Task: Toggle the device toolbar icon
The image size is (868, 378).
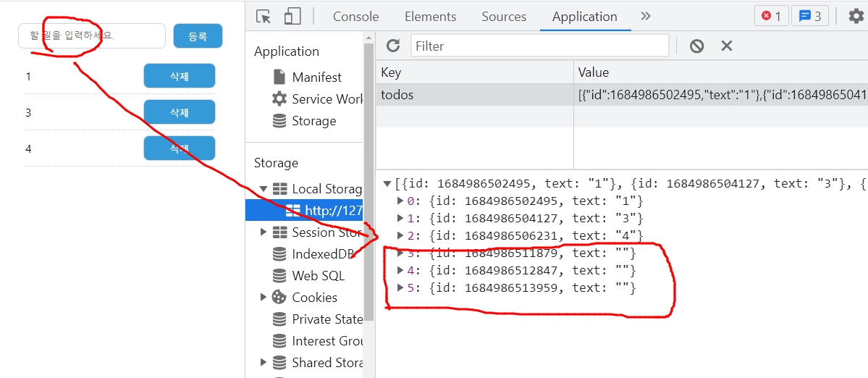Action: (292, 16)
